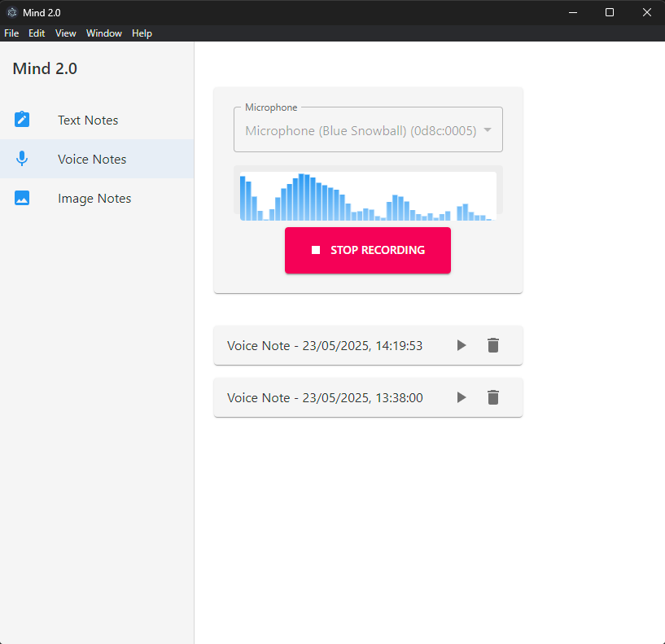665x644 pixels.
Task: Expand the Microphone dropdown arrow
Action: pos(487,130)
